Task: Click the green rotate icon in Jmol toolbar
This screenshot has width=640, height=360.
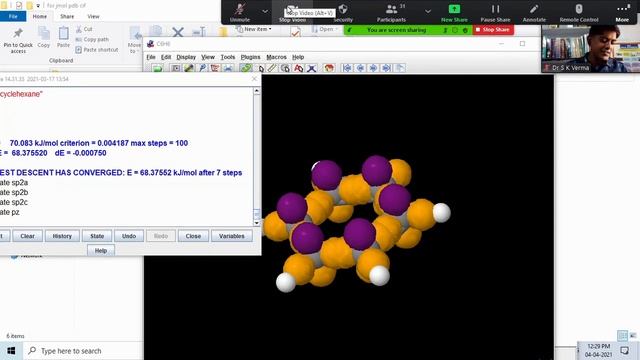Action: click(x=246, y=68)
